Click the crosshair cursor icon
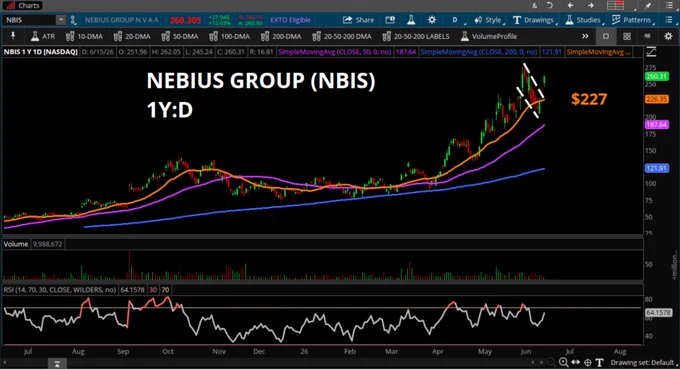The image size is (680, 369). pos(588,362)
